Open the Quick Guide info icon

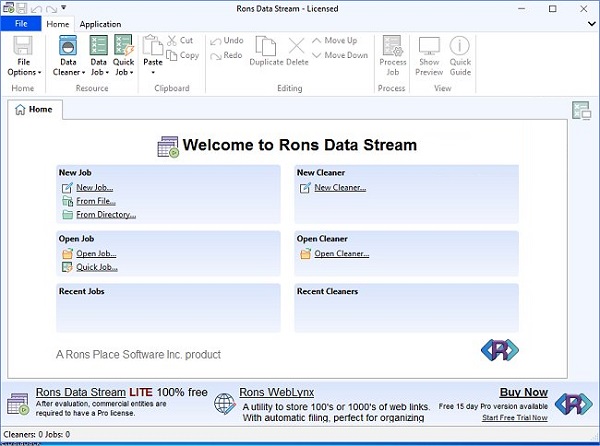click(x=460, y=46)
